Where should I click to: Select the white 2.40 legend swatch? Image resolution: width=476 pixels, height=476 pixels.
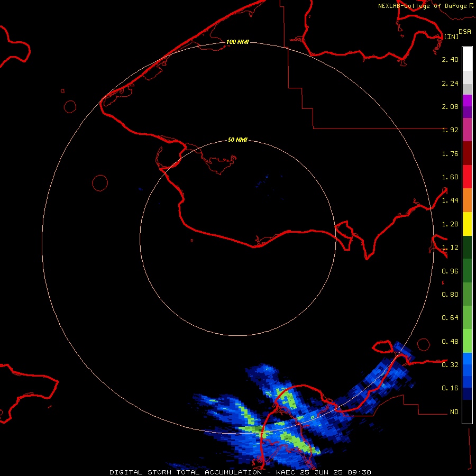click(467, 59)
